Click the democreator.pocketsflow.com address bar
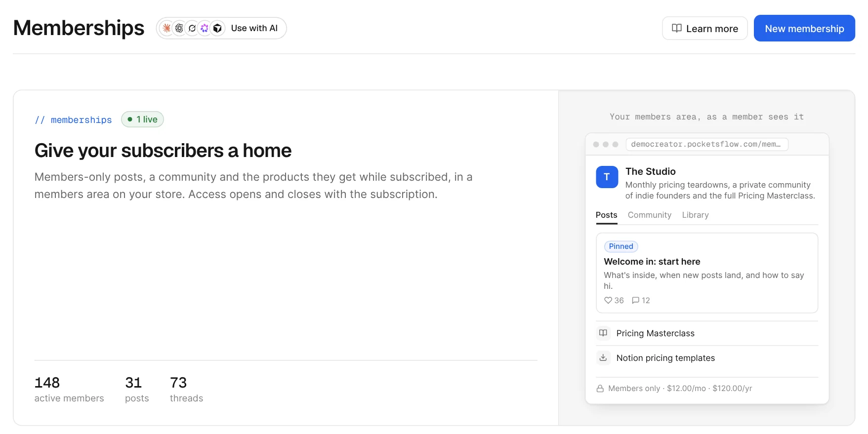 tap(707, 144)
